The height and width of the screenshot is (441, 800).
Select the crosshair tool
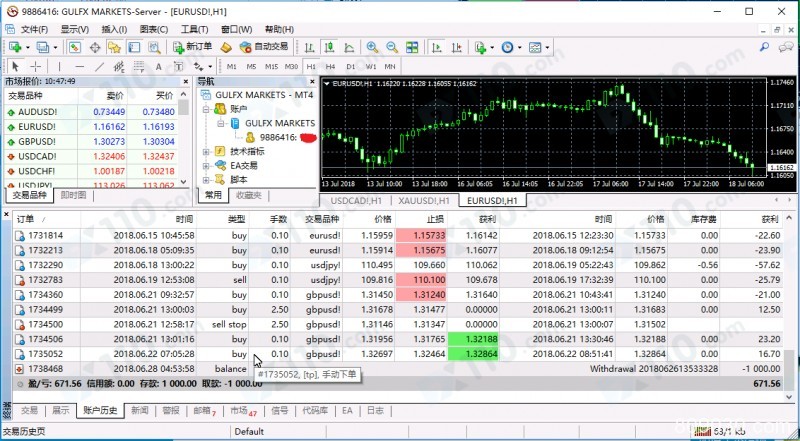35,66
